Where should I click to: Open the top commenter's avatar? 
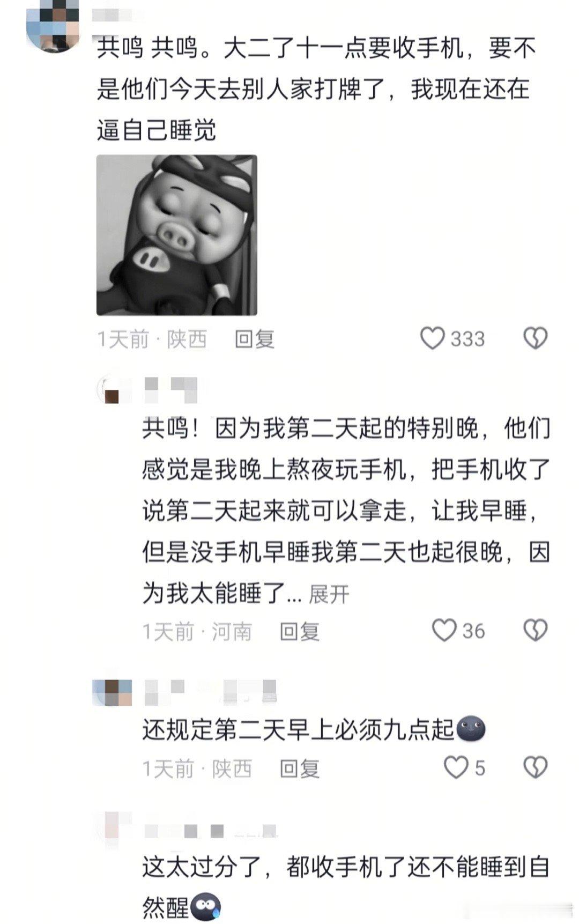(53, 25)
